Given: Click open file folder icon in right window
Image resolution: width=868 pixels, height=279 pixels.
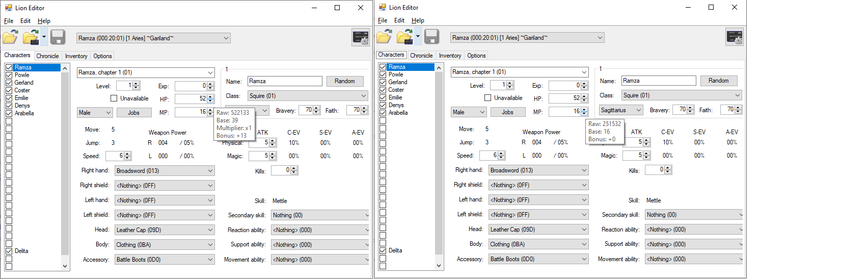Looking at the screenshot, I should tap(384, 37).
